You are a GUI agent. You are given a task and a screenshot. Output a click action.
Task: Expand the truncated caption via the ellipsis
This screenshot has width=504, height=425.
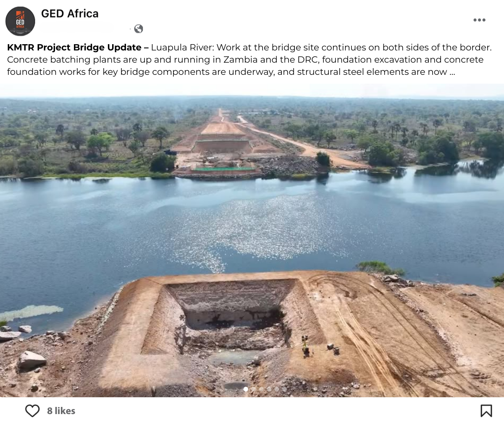(452, 72)
